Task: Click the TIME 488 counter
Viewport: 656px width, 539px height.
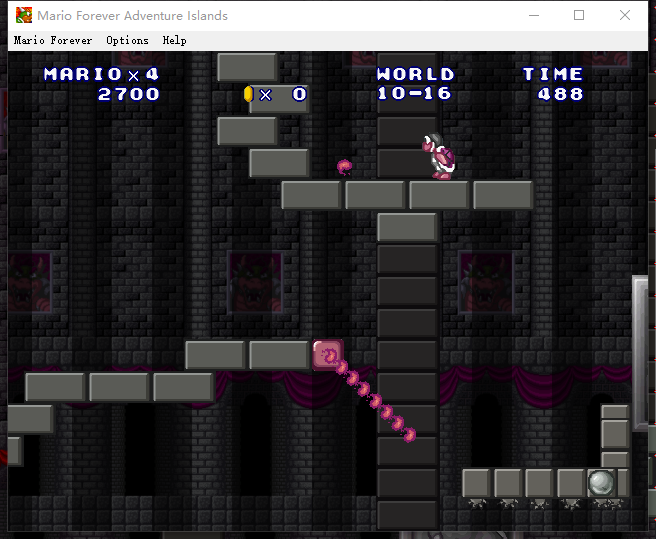Action: (554, 84)
